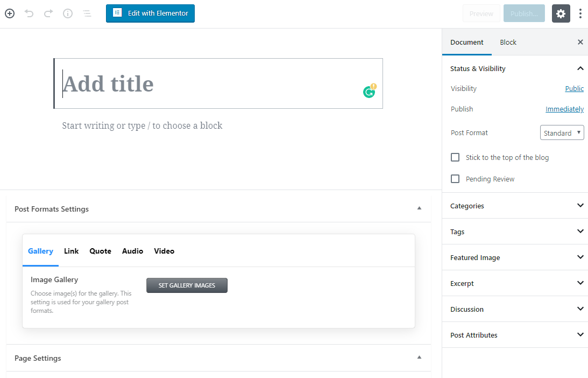Expand the Tags panel
The width and height of the screenshot is (588, 378).
pyautogui.click(x=515, y=232)
